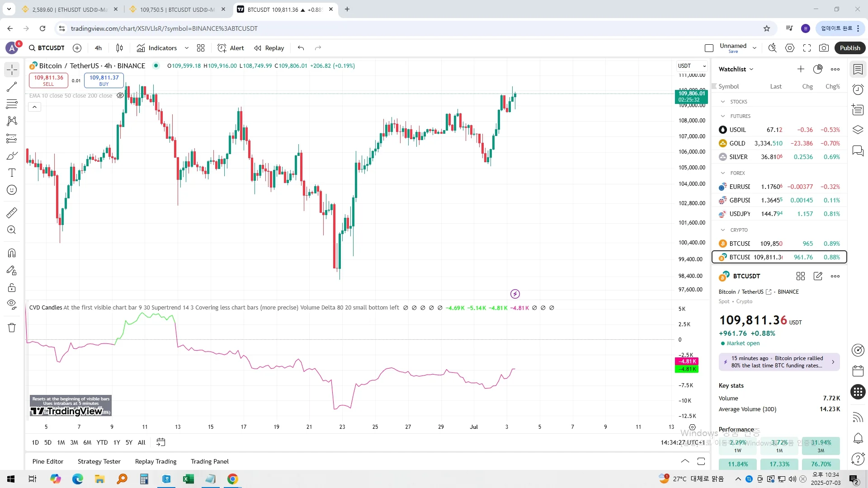Viewport: 868px width, 488px height.
Task: Collapse the FOREX watchlist section
Action: coord(723,173)
